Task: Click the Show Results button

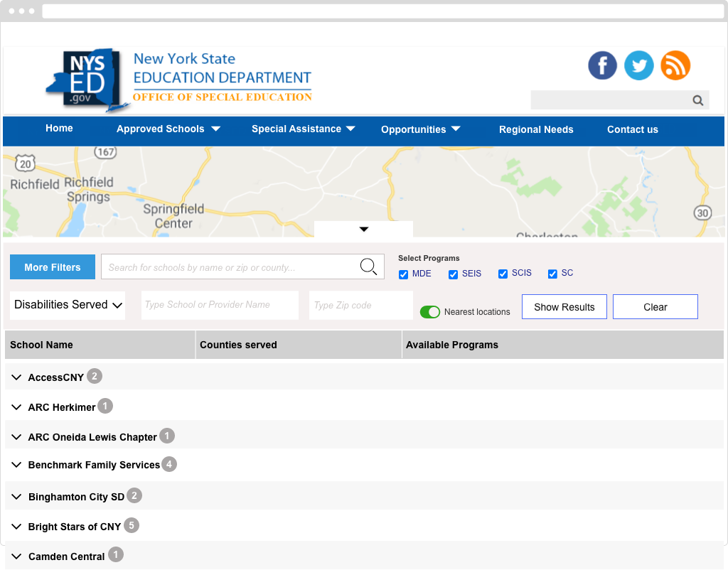Action: click(x=564, y=307)
